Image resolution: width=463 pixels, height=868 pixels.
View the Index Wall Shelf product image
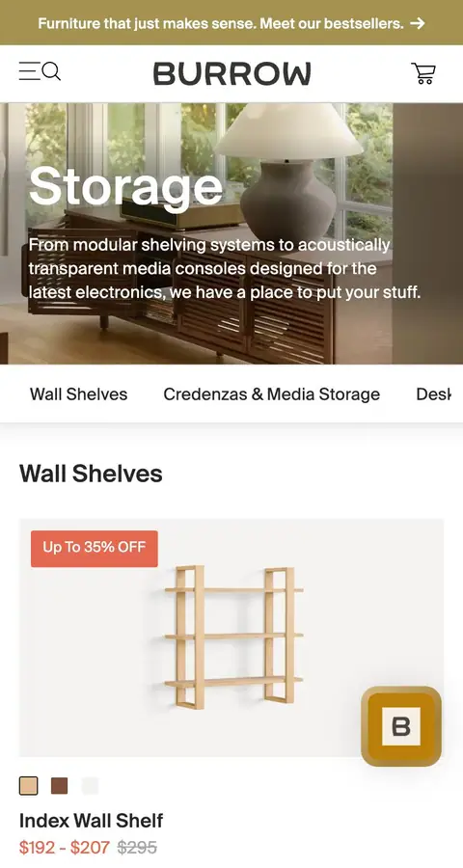pyautogui.click(x=231, y=637)
